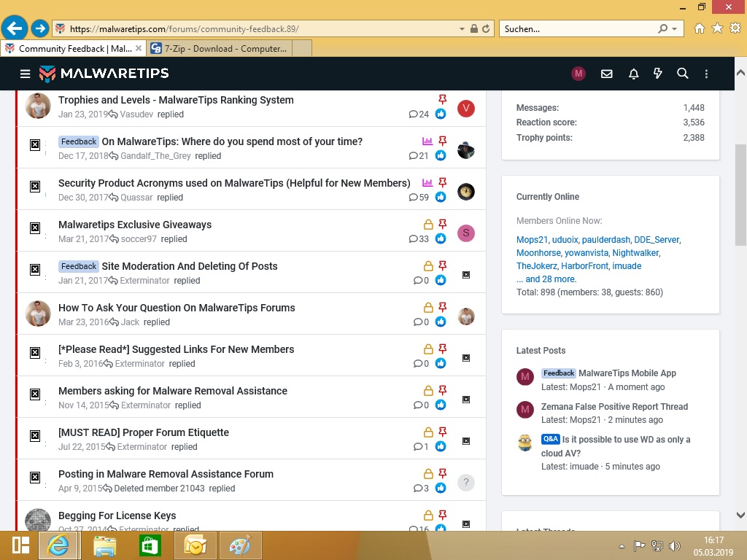Viewport: 747px width, 560px height.
Task: Click the poll icon on Where do you spend thread
Action: [x=427, y=141]
